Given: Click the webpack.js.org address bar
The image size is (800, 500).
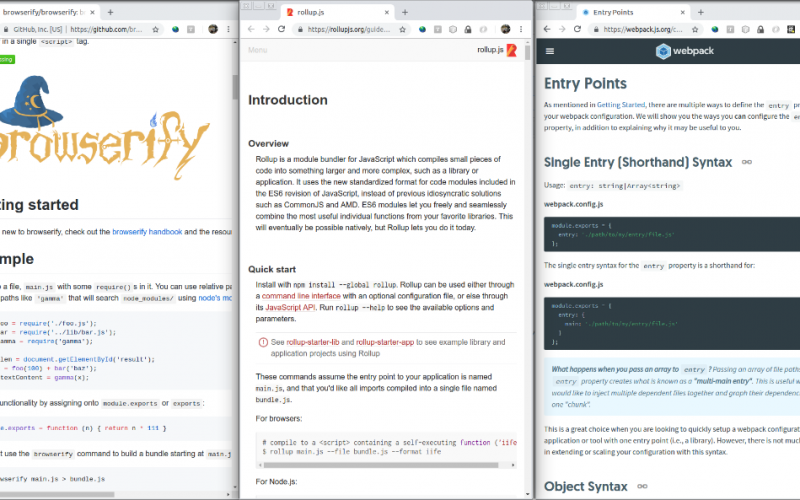Looking at the screenshot, I should [643, 30].
